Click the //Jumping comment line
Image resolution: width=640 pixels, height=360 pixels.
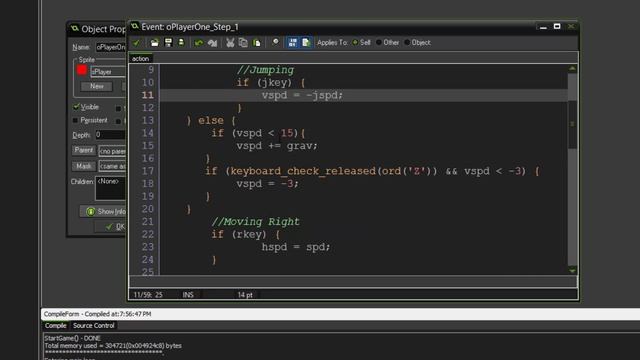click(x=265, y=70)
